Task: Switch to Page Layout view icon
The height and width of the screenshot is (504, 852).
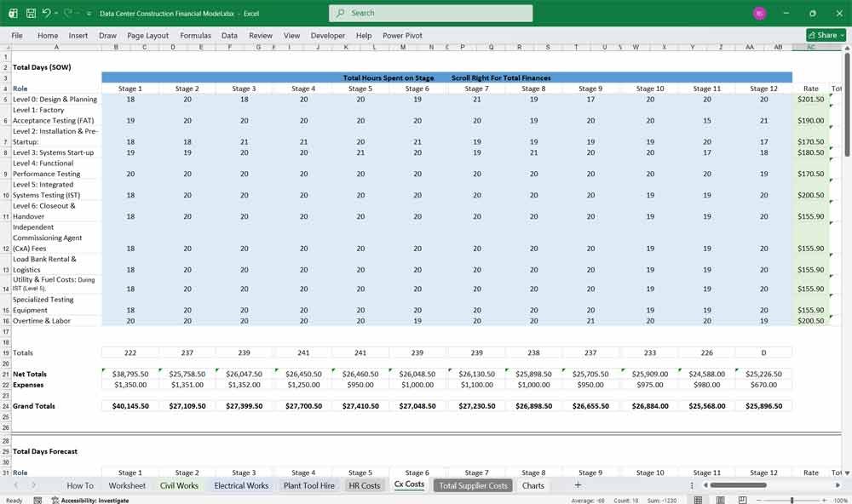Action: pyautogui.click(x=720, y=500)
